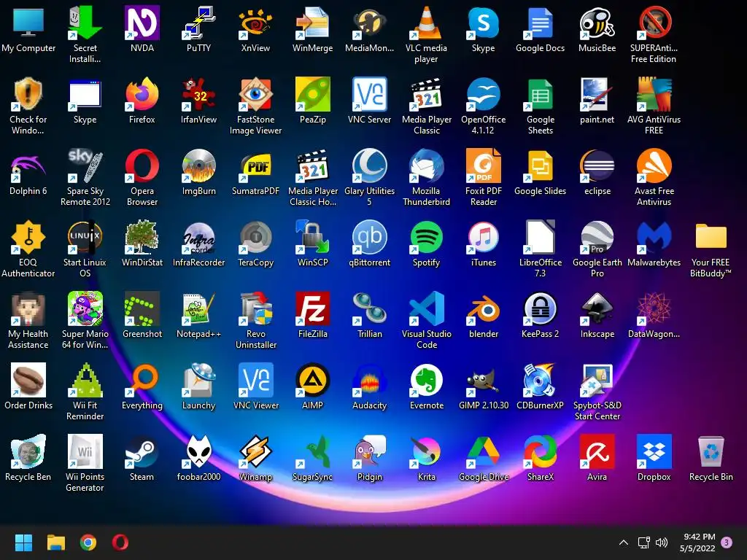Open FileZilla desktop icon
The height and width of the screenshot is (560, 747).
[312, 308]
